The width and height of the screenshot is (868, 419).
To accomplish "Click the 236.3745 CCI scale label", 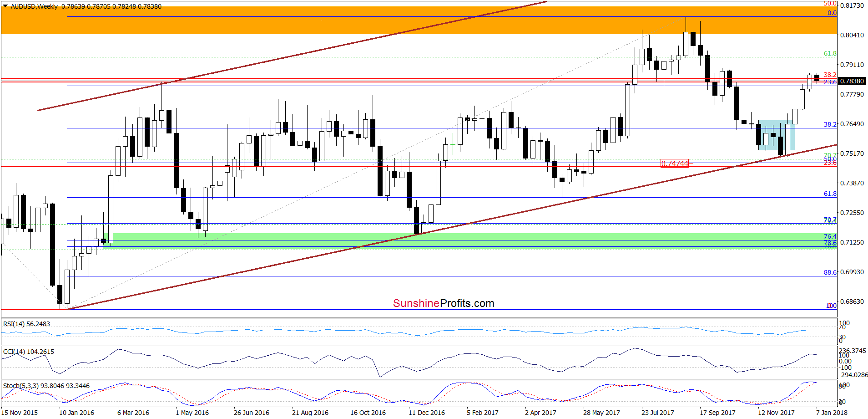I will [x=853, y=351].
